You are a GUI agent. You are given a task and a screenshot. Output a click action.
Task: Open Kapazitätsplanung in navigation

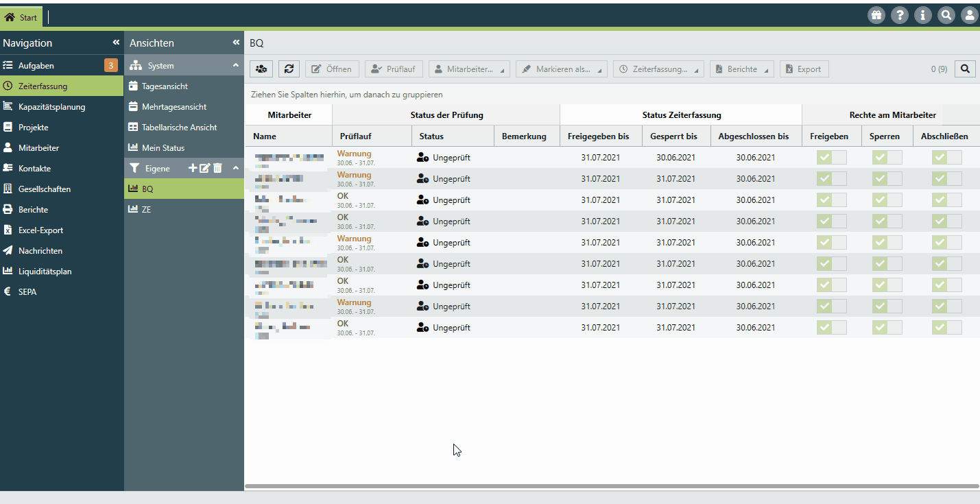(x=52, y=107)
